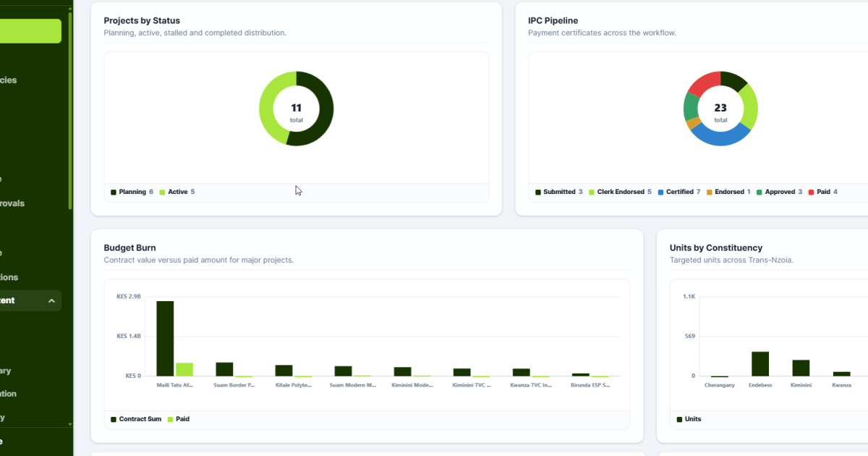This screenshot has height=456, width=868.
Task: Click the '23 total' donut center label
Action: [x=720, y=112]
